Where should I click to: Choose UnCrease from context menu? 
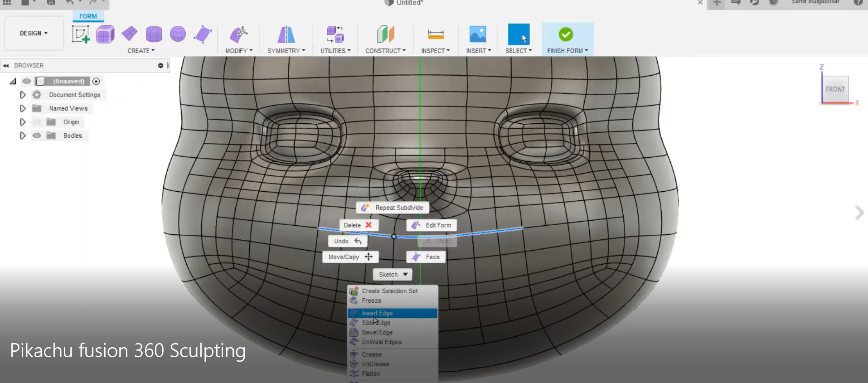coord(392,364)
